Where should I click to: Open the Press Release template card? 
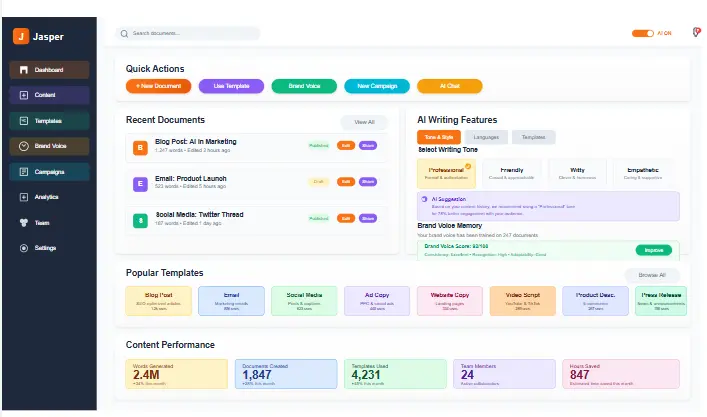[x=661, y=301]
